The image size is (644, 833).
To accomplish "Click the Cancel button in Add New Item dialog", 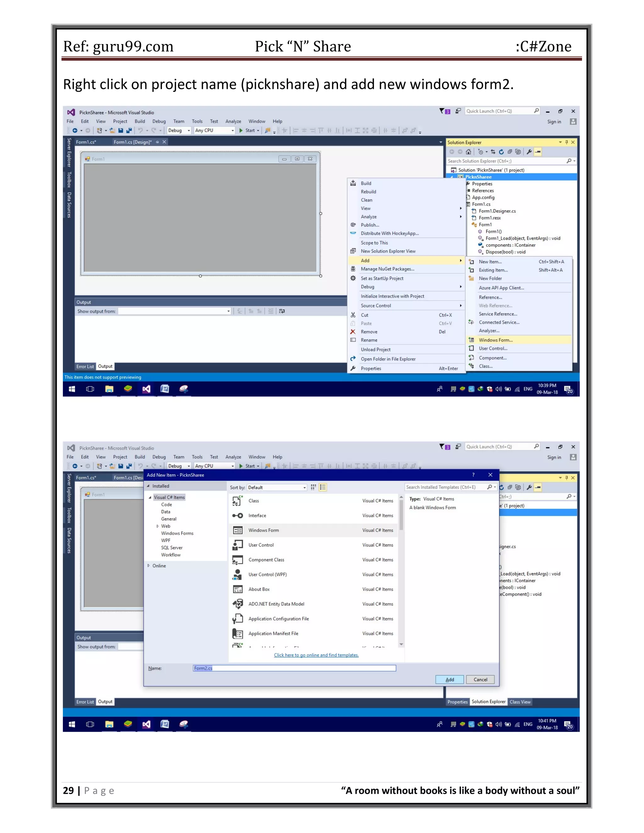I will tap(480, 680).
